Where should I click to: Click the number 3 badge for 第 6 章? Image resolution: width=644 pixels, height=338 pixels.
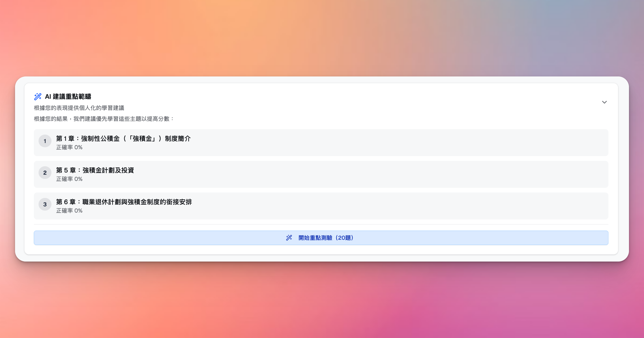pyautogui.click(x=45, y=204)
